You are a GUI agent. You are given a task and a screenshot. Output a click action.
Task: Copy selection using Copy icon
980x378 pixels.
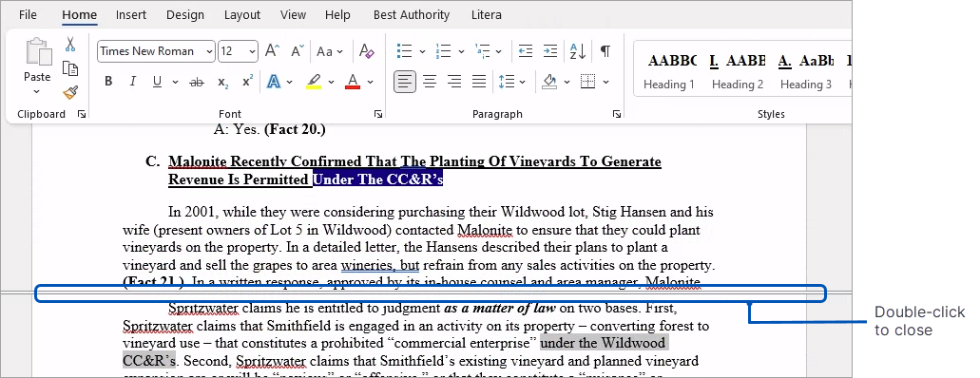[70, 68]
